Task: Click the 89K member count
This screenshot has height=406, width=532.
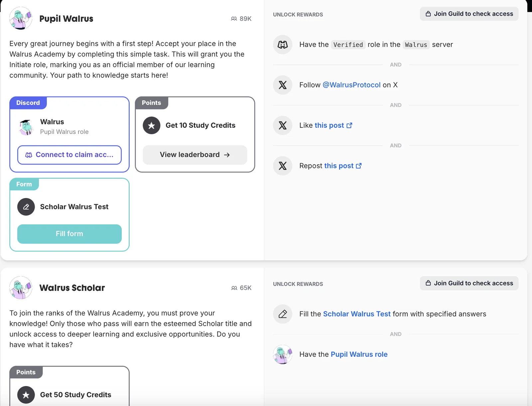Action: [246, 19]
